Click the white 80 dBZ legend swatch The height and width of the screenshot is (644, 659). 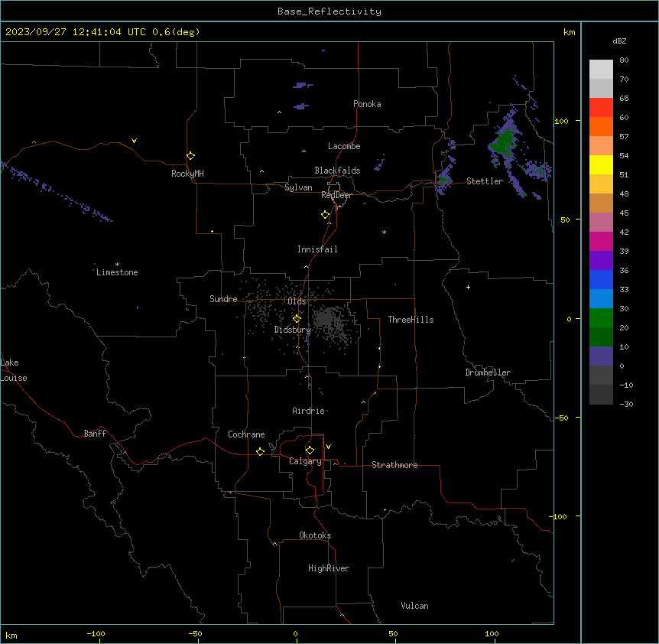pos(601,70)
